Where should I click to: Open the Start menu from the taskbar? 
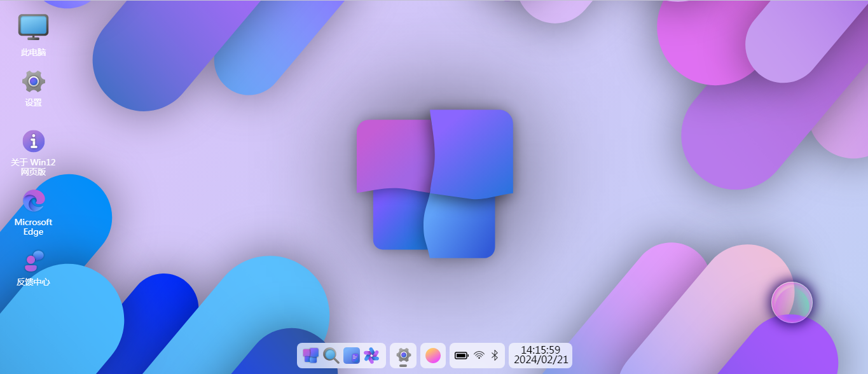[x=310, y=355]
